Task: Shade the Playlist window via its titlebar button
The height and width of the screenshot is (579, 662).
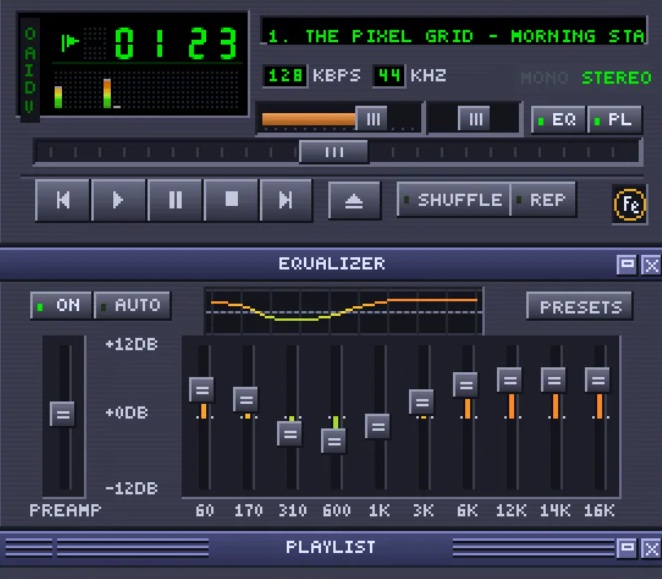Action: click(627, 548)
